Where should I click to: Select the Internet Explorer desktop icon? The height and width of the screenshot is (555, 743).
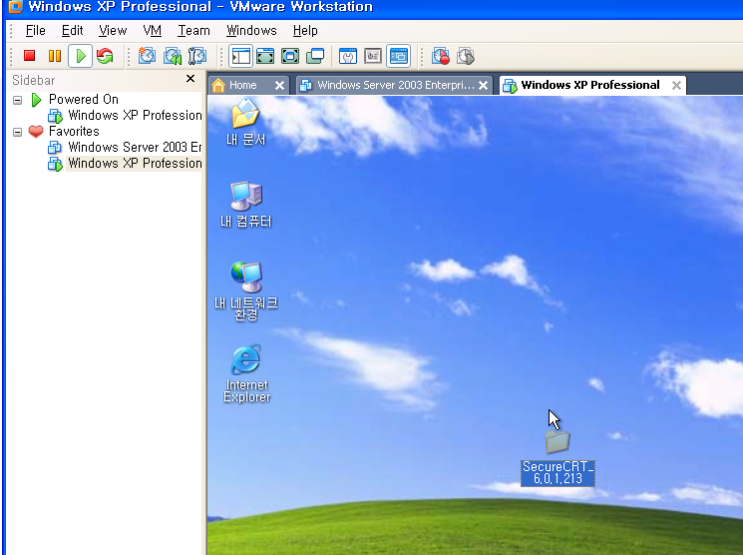point(246,374)
